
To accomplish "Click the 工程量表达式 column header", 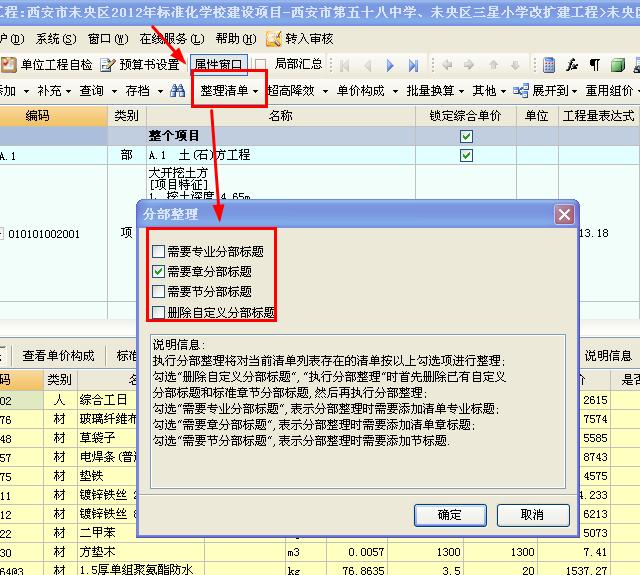I will (x=599, y=116).
